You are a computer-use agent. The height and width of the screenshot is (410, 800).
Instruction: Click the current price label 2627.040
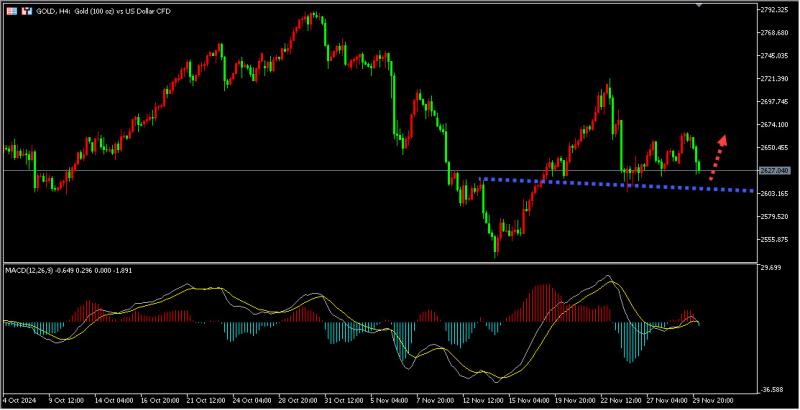coord(776,170)
